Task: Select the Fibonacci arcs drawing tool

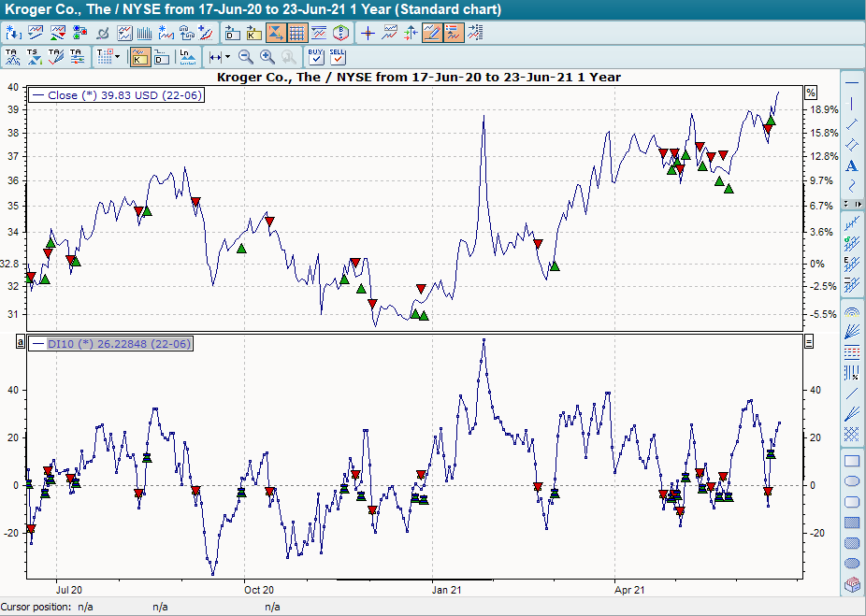Action: (852, 310)
